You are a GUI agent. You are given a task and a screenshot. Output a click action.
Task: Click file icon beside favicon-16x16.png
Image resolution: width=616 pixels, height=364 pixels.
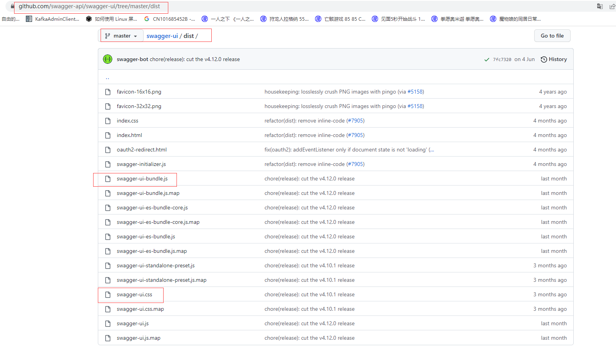click(x=108, y=92)
